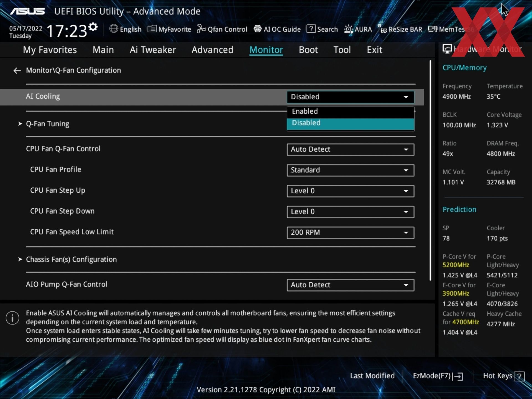The width and height of the screenshot is (532, 399).
Task: Click the Hot Keys question mark icon
Action: coord(519,376)
